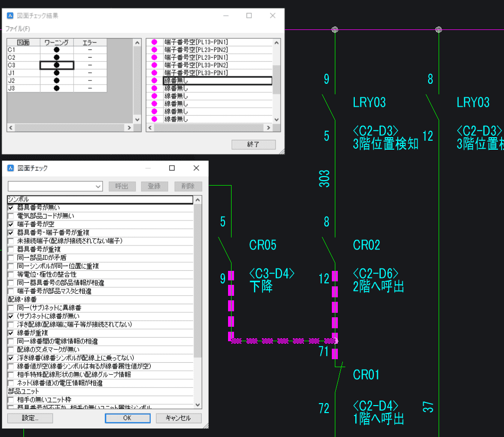Screen dimensions: 504x437
Task: Click the app icon in the 図面チェック結果 title bar
Action: point(10,15)
